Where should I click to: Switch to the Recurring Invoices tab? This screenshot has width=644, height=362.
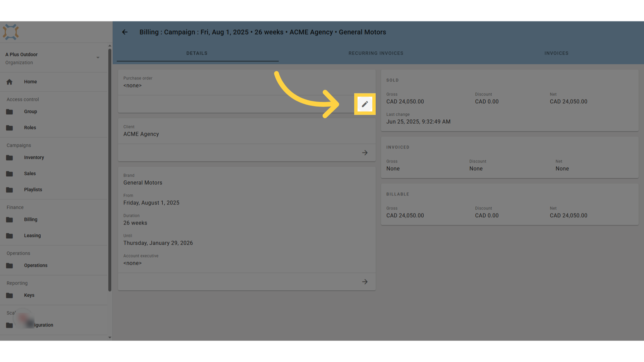pos(376,53)
